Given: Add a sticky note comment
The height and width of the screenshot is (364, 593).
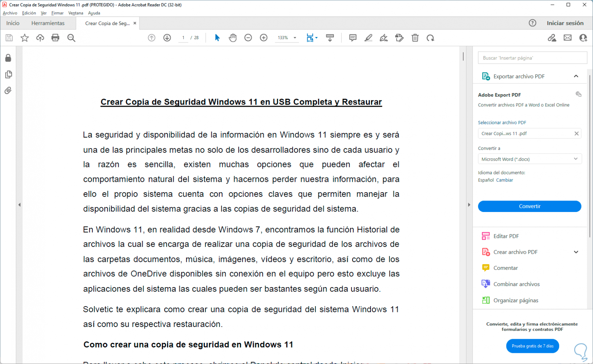Looking at the screenshot, I should pos(353,38).
